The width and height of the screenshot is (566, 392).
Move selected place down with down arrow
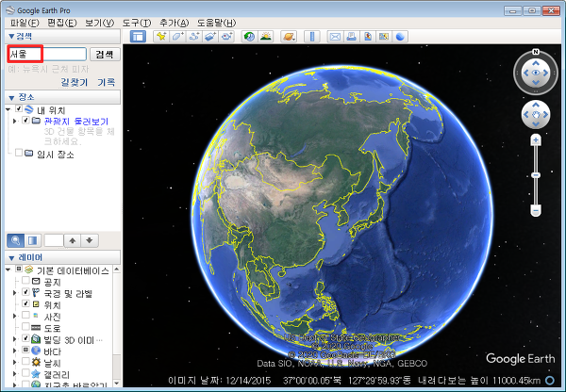click(x=90, y=240)
